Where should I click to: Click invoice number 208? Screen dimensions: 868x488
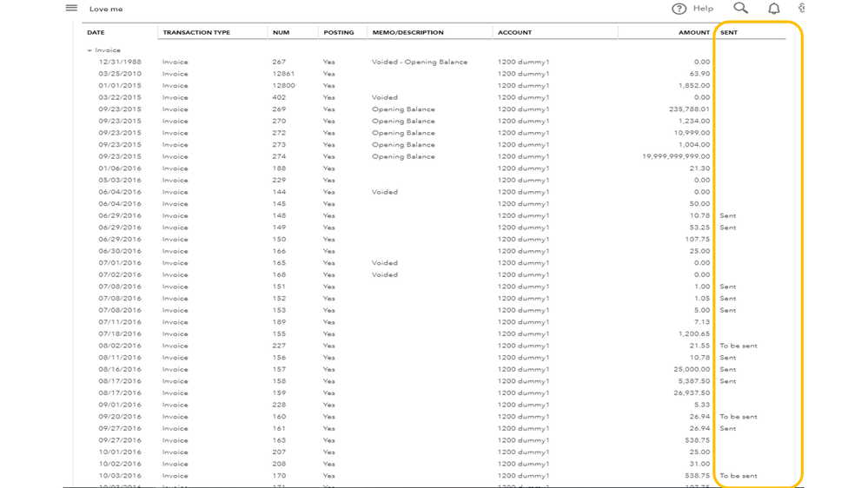[x=279, y=465]
